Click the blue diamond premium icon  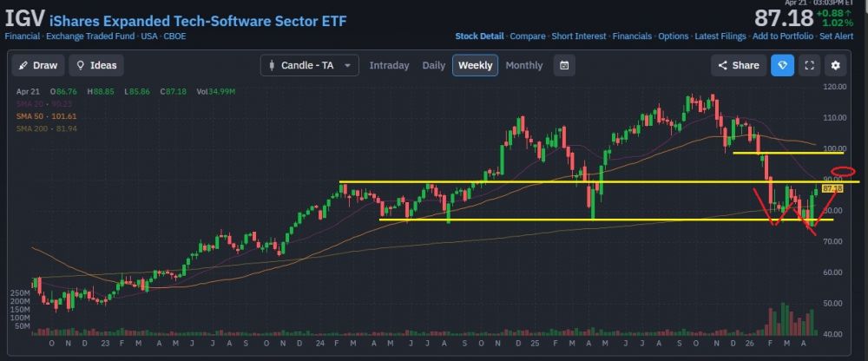(783, 65)
